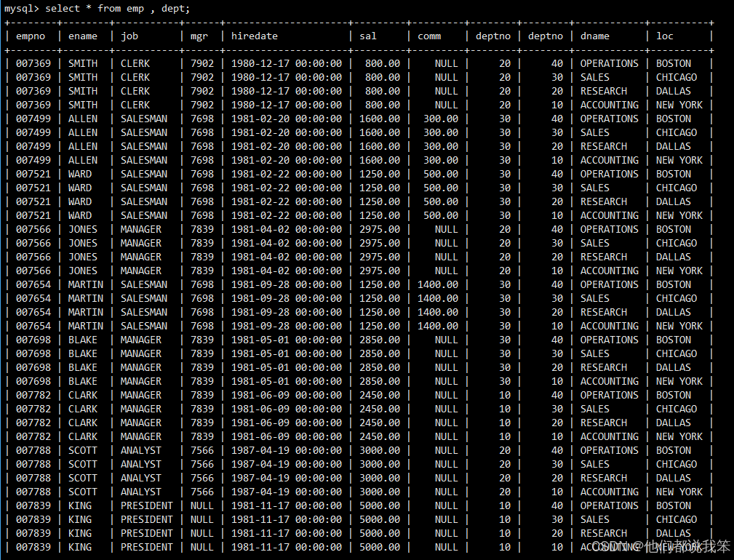The height and width of the screenshot is (560, 734).
Task: Click the "select * from emp , dept;" command text
Action: pyautogui.click(x=118, y=9)
